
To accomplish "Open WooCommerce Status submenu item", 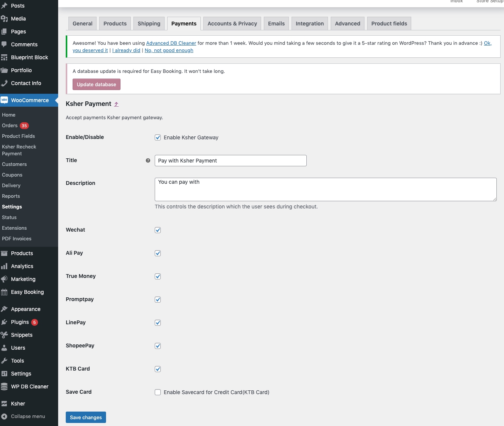I will tap(10, 218).
